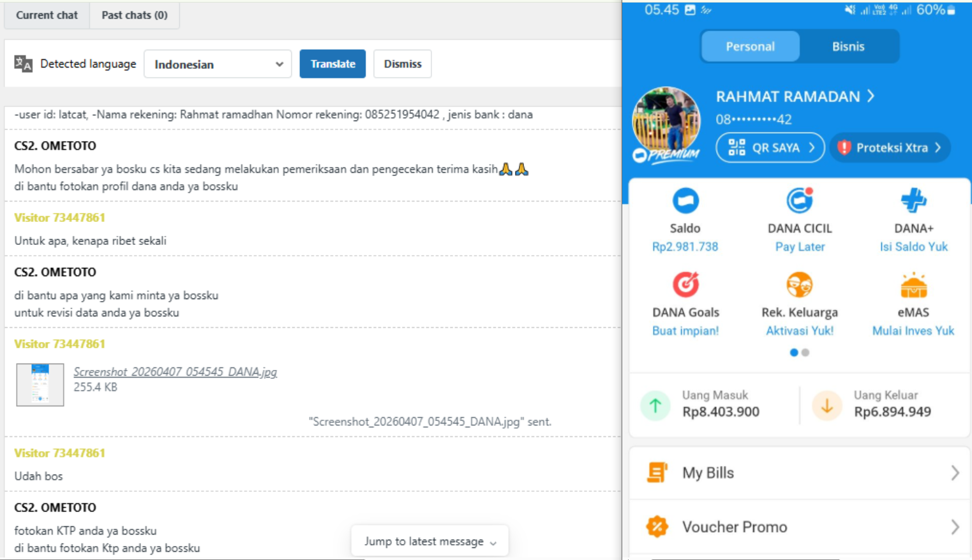Tap the DANA+ plus icon

click(913, 200)
